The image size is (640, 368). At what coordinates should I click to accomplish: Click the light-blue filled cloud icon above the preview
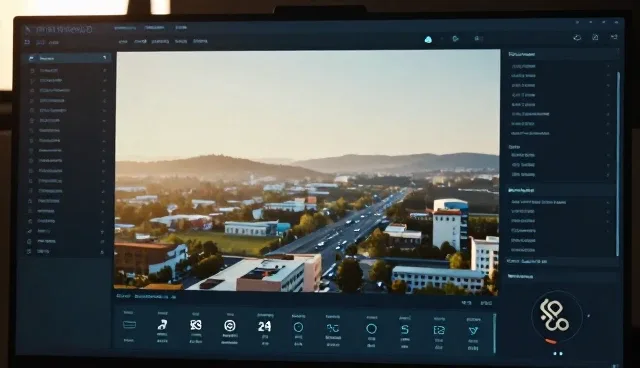(428, 40)
